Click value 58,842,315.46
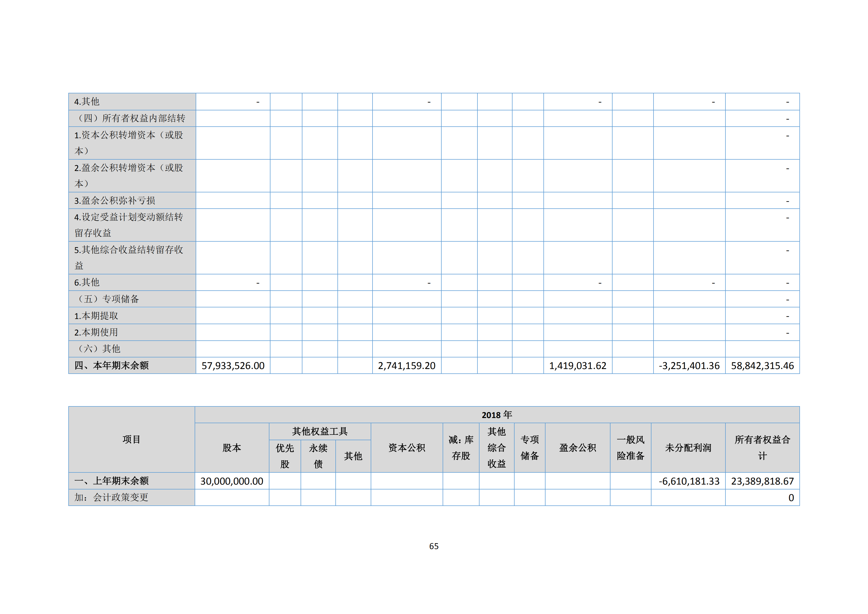The width and height of the screenshot is (868, 614). [763, 366]
